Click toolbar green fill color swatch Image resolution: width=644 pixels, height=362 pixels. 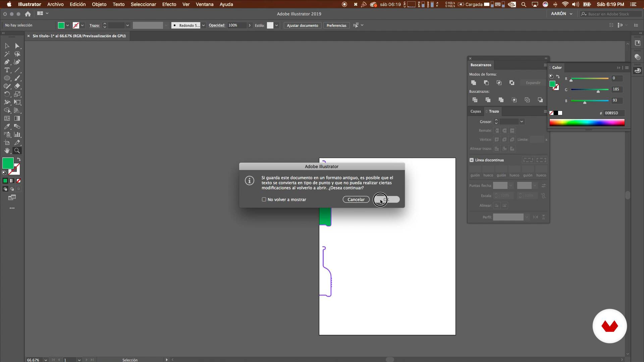8,163
